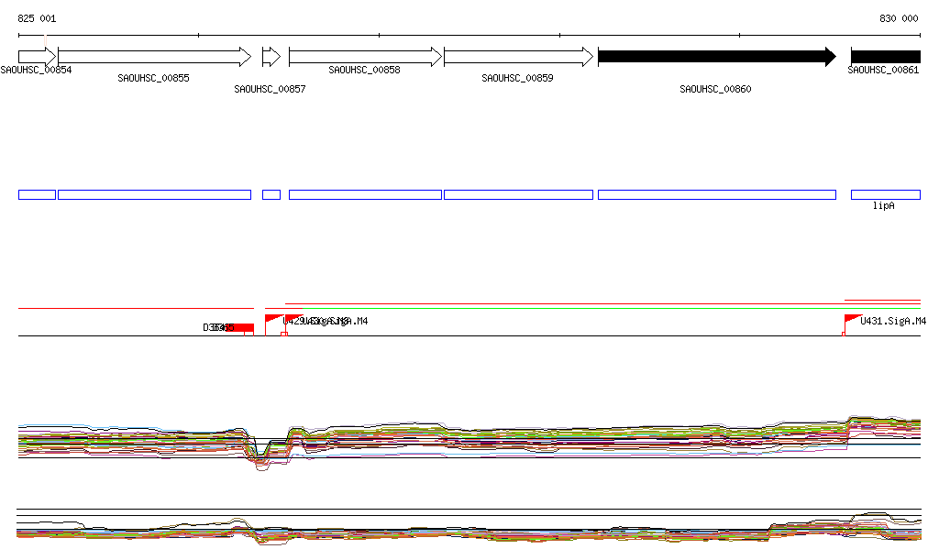
Task: Select the small SAOUHSC_00857 gene arrow
Action: pos(271,57)
